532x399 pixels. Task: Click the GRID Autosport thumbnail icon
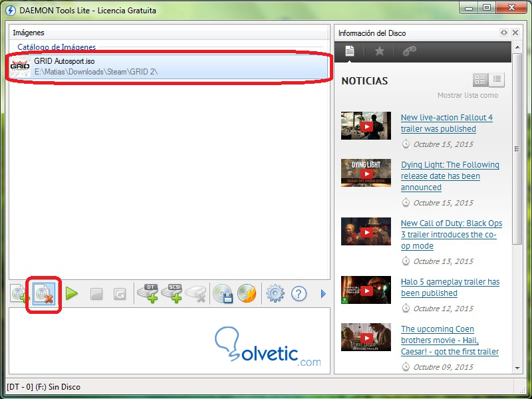(20, 67)
